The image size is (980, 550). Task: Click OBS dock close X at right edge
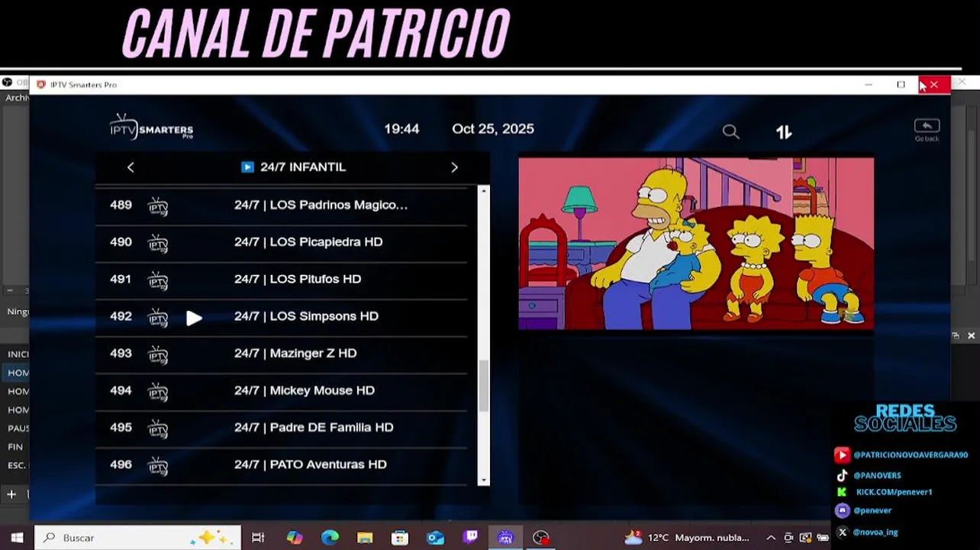pyautogui.click(x=971, y=336)
